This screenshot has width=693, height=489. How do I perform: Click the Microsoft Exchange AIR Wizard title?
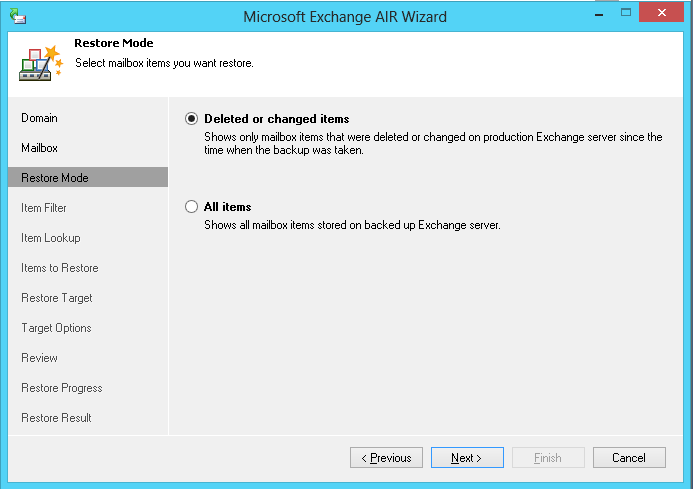[345, 17]
